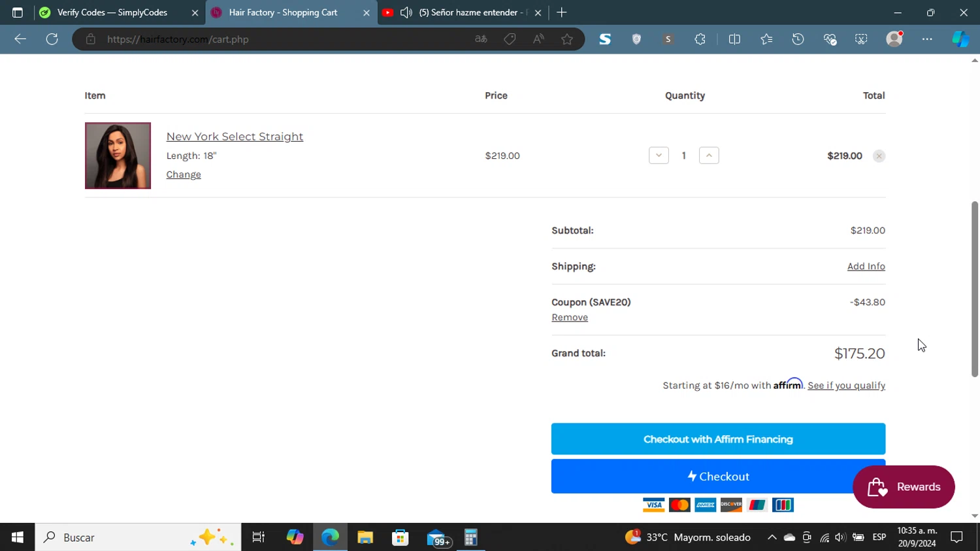
Task: Open the New York Select Straight product link
Action: click(x=235, y=137)
